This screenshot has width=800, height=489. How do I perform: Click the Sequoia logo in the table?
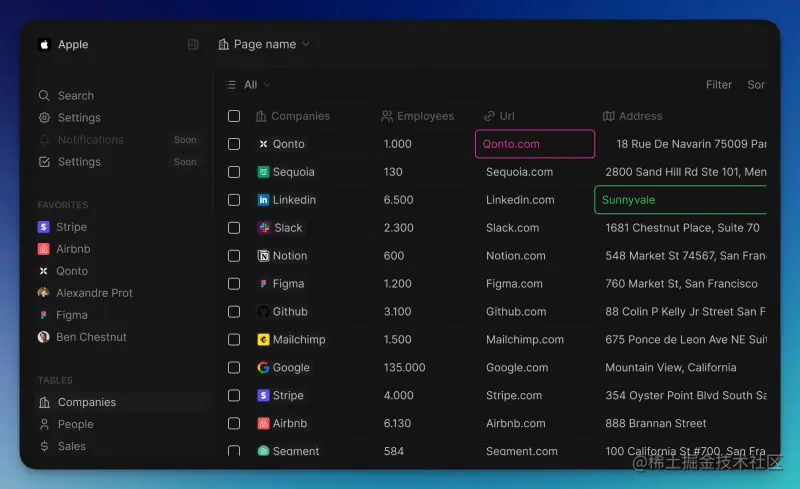coord(263,172)
